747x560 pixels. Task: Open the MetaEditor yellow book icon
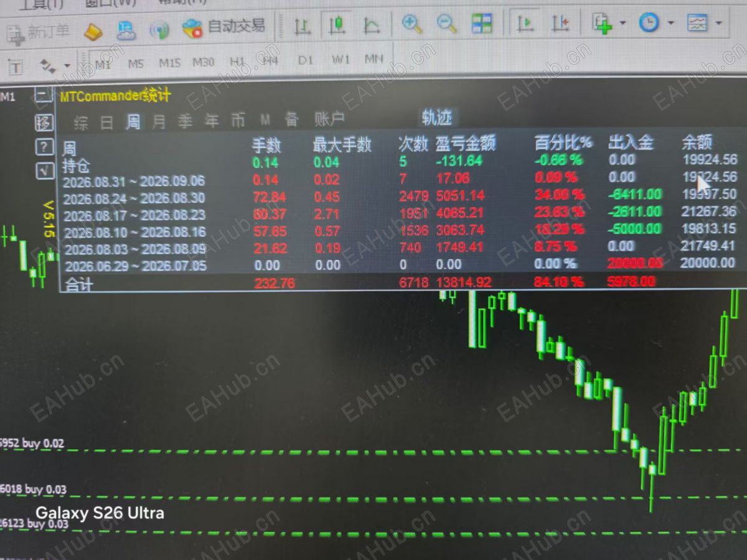[93, 31]
